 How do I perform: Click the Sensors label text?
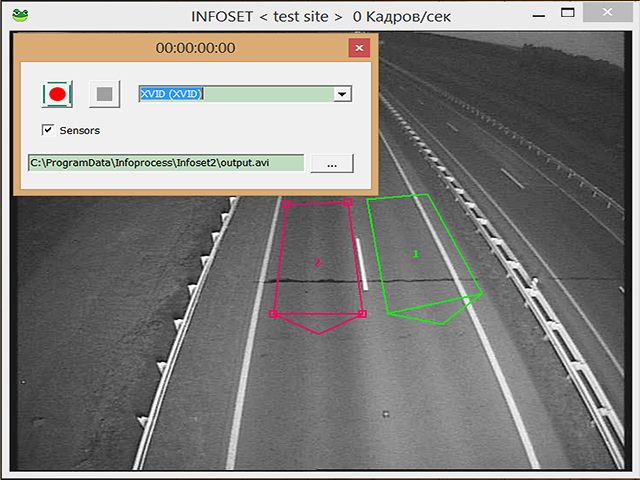80,130
